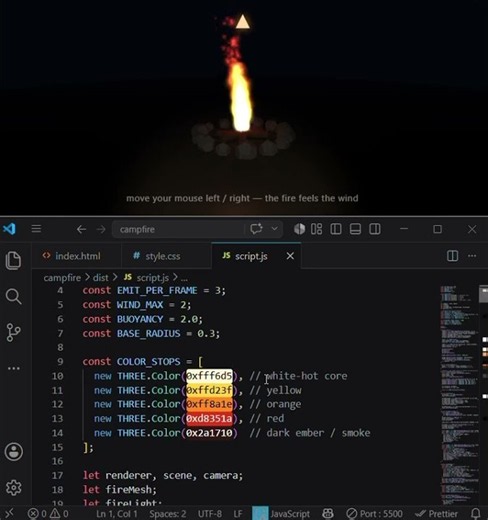Click the fireMesh variable on line 18
The height and width of the screenshot is (520, 488).
tap(128, 489)
